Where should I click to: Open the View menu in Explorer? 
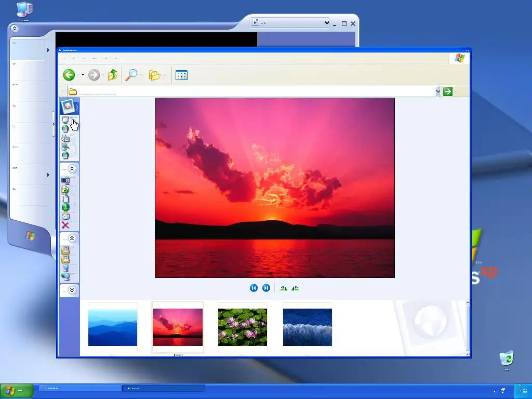point(84,58)
